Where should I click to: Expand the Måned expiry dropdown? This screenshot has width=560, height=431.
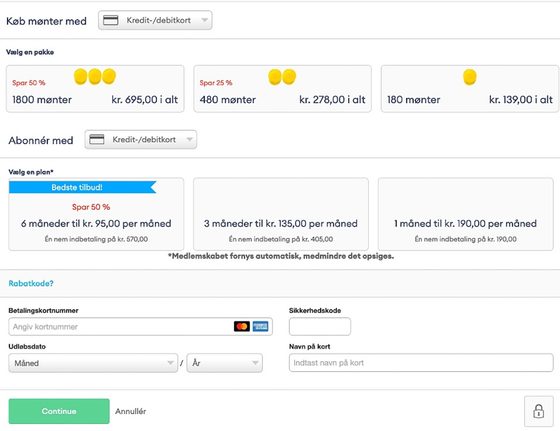pos(93,363)
